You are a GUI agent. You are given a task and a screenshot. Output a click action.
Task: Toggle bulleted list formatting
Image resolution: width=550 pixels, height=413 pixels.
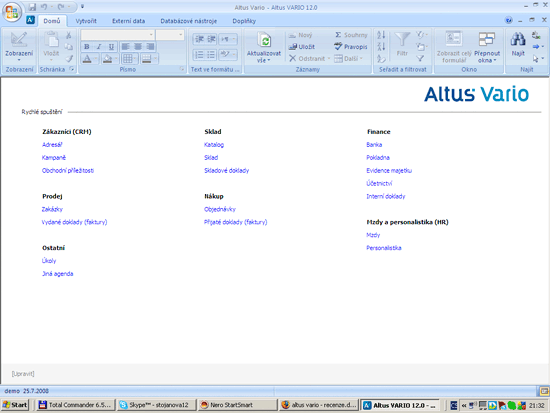pos(211,55)
